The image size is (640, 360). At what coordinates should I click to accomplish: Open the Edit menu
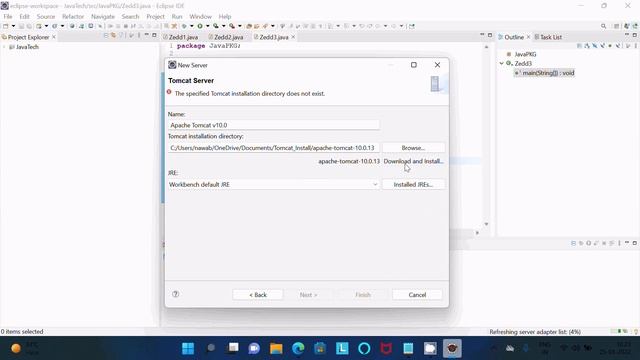click(24, 16)
